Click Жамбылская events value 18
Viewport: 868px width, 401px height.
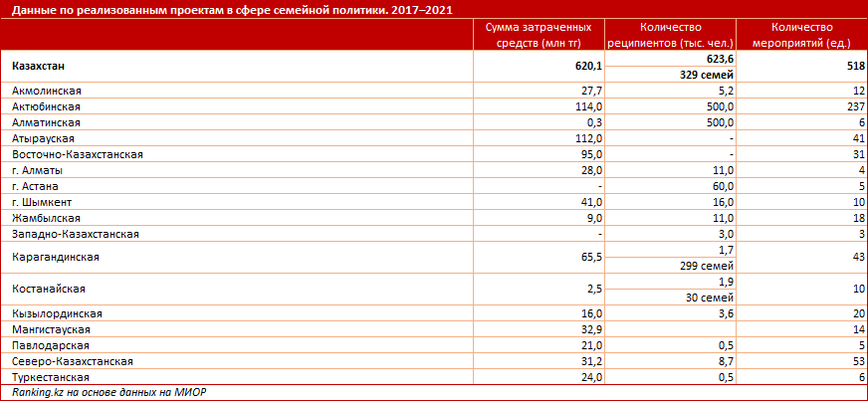860,218
